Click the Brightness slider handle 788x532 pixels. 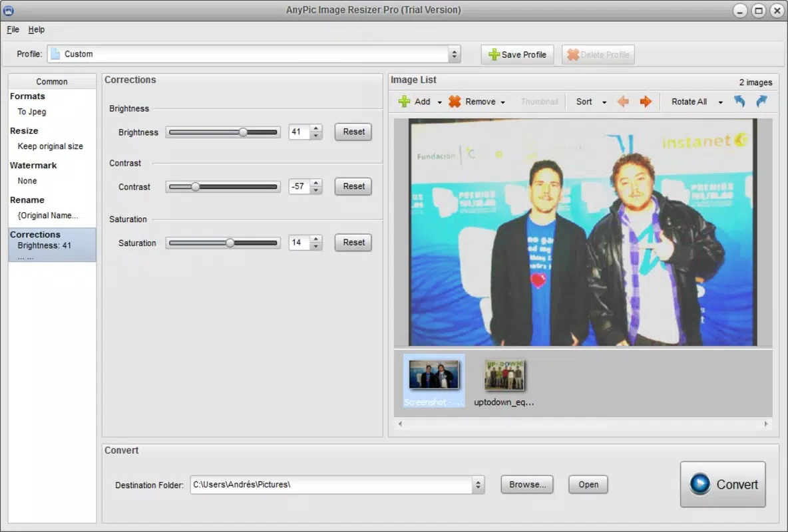pos(243,132)
